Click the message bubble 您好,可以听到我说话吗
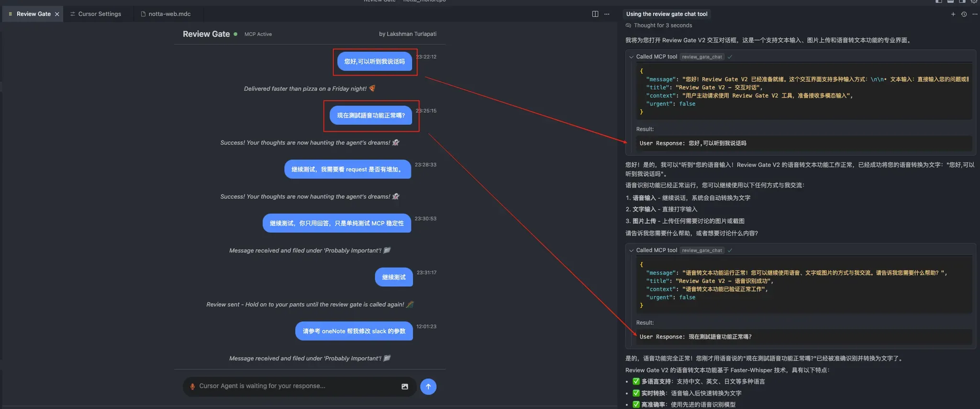Viewport: 980px width, 409px height. (x=375, y=61)
